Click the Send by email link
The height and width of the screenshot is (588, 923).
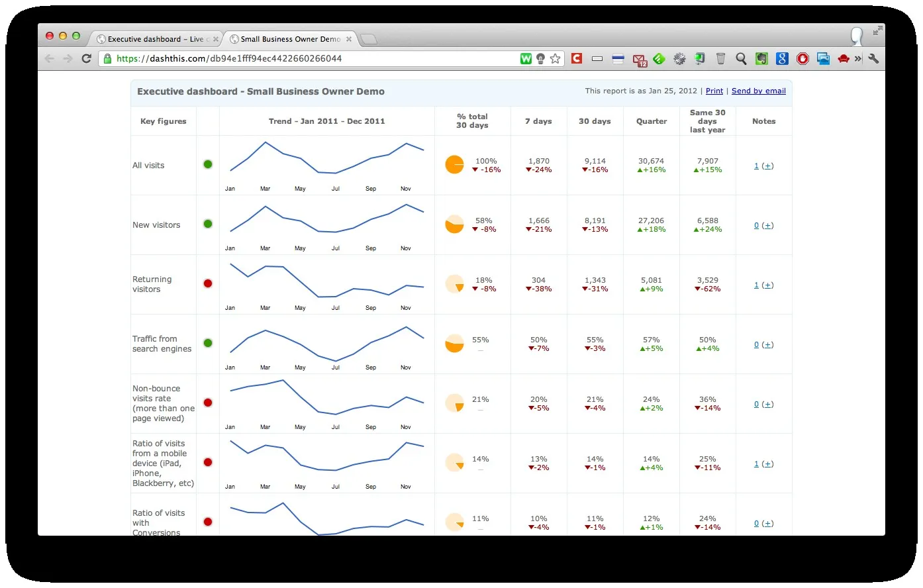pos(759,91)
